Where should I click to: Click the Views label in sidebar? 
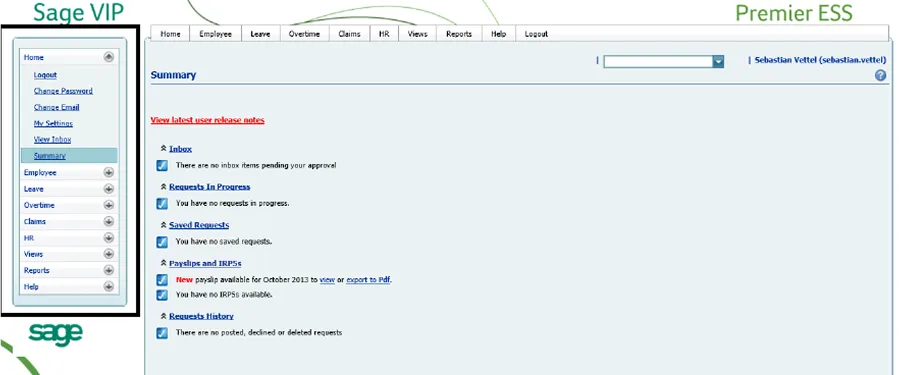click(33, 254)
